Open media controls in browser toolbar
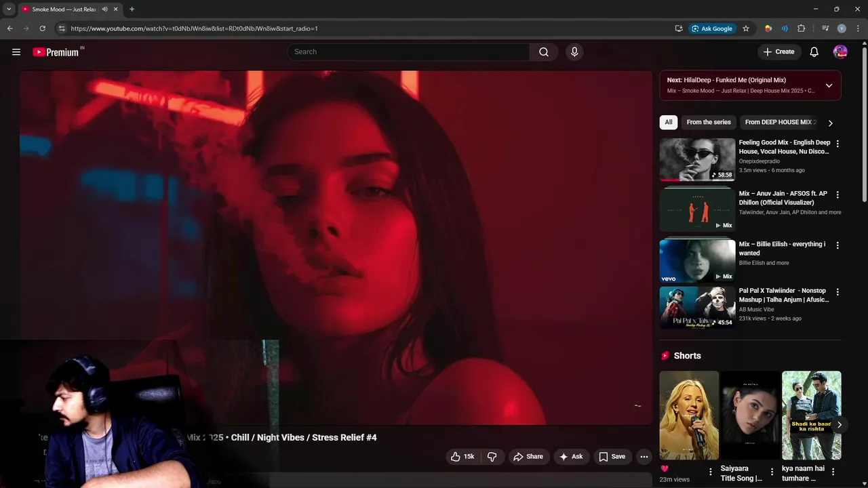This screenshot has height=488, width=868. pyautogui.click(x=825, y=28)
